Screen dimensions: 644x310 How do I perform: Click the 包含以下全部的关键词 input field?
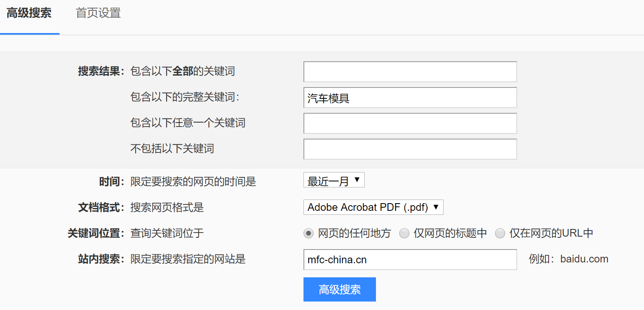point(410,72)
